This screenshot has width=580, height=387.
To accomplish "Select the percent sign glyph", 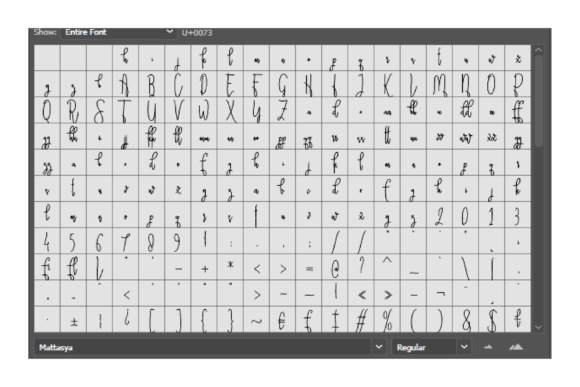I will point(387,320).
